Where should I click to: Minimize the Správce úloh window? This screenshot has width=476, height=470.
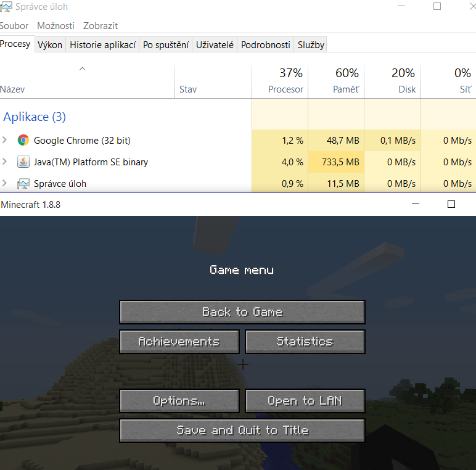click(x=401, y=6)
